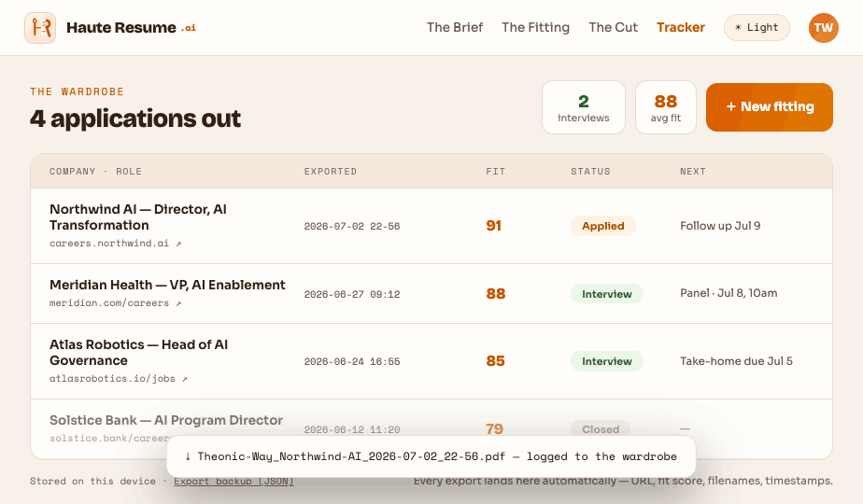Open meridian.com/careers external link arrow

tap(178, 303)
